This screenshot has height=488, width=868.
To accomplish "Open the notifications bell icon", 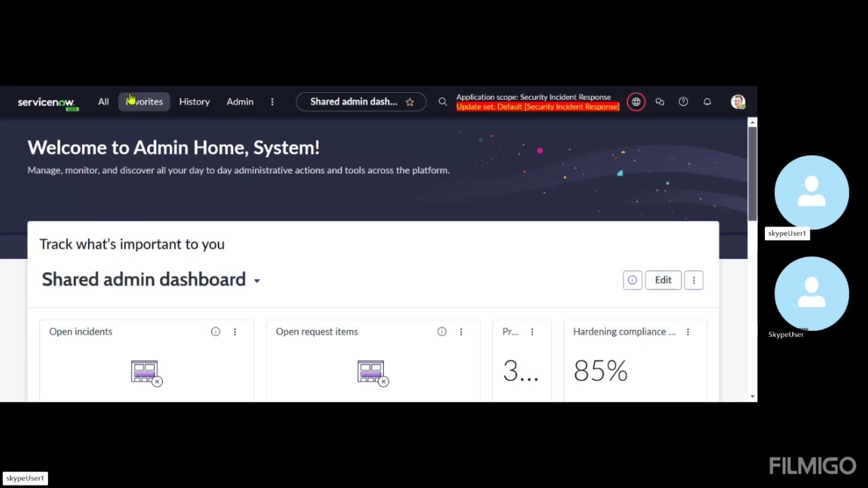I will click(x=707, y=102).
